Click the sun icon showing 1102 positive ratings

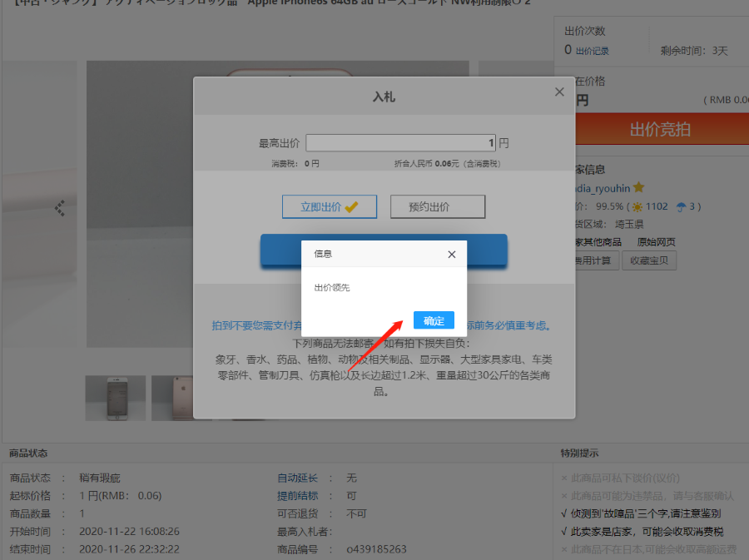click(x=637, y=206)
